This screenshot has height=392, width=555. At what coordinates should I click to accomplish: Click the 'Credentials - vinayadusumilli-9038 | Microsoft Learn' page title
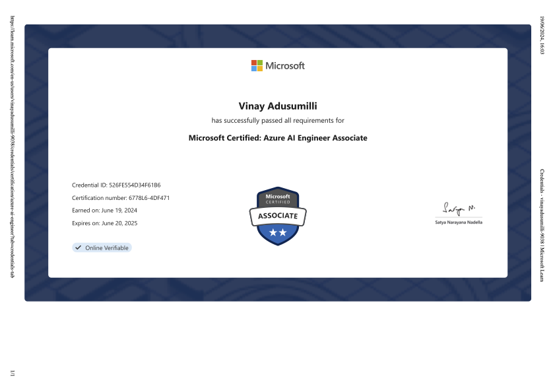pos(542,225)
